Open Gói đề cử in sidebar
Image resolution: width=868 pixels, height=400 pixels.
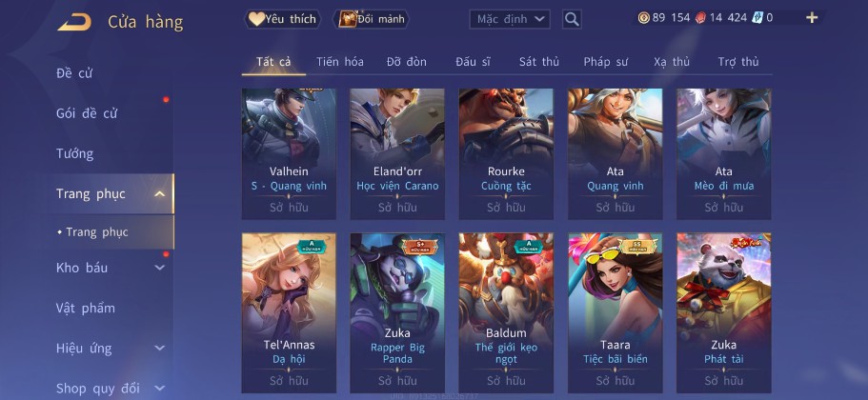[x=87, y=113]
